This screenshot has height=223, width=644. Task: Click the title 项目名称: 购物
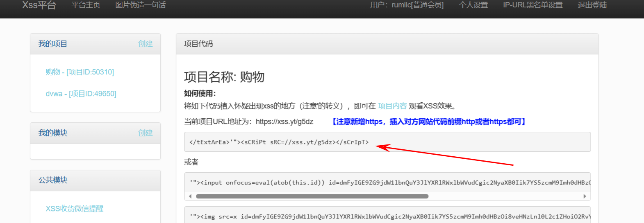pyautogui.click(x=224, y=77)
